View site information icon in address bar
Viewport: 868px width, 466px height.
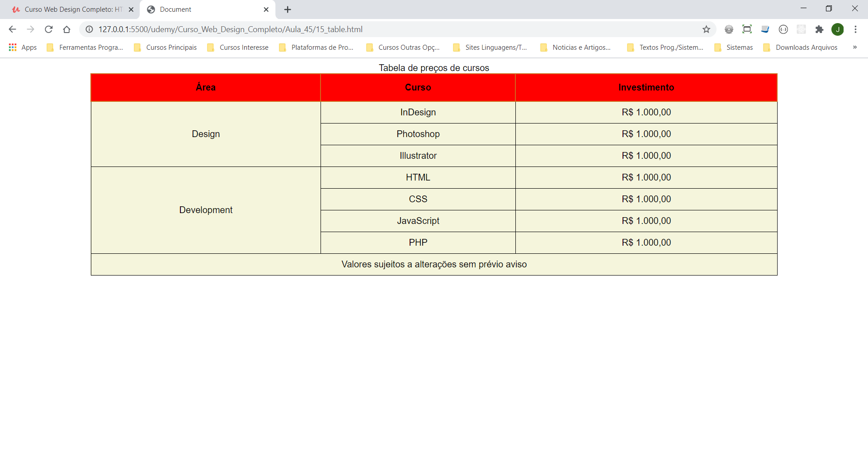[90, 29]
